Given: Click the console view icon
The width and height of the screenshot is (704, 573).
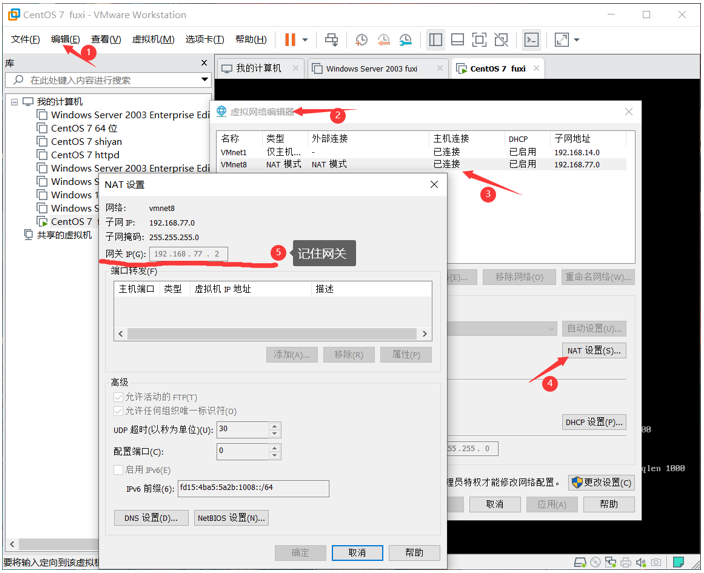Looking at the screenshot, I should (x=532, y=40).
